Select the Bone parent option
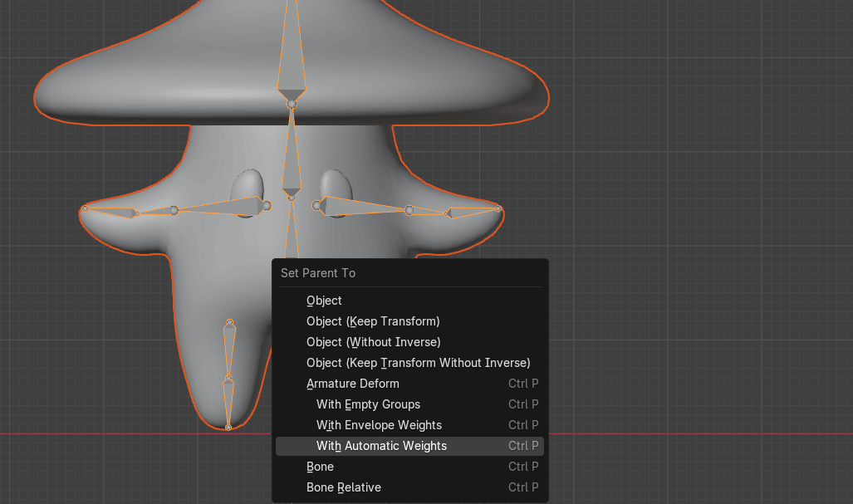Screen dimensions: 853x504 (320, 467)
